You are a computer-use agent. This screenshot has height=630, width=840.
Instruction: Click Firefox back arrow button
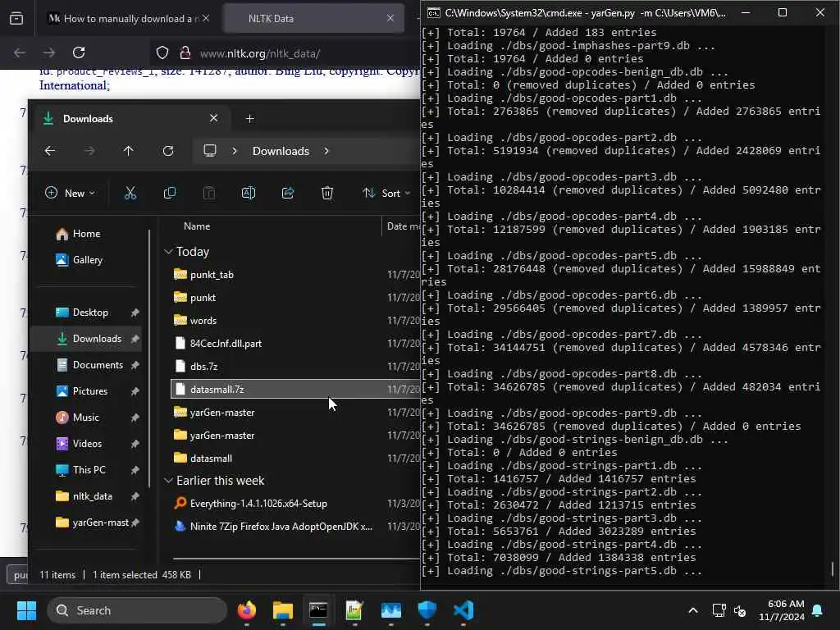pos(20,52)
